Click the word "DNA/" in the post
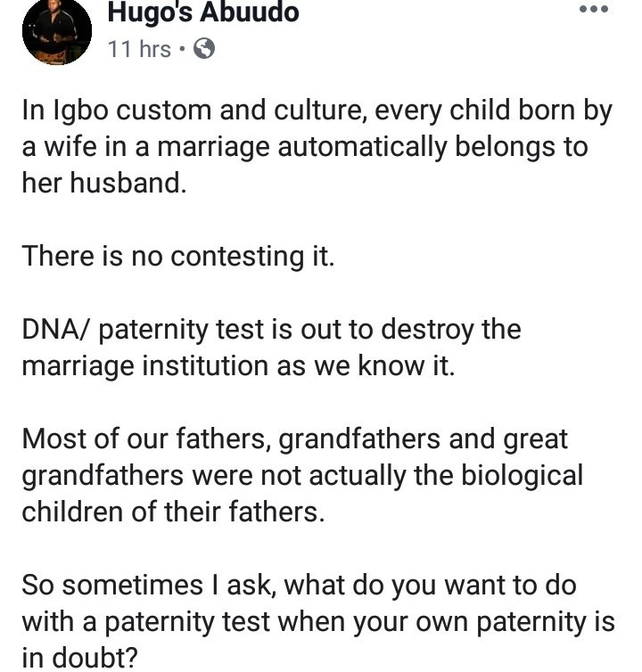 (55, 329)
